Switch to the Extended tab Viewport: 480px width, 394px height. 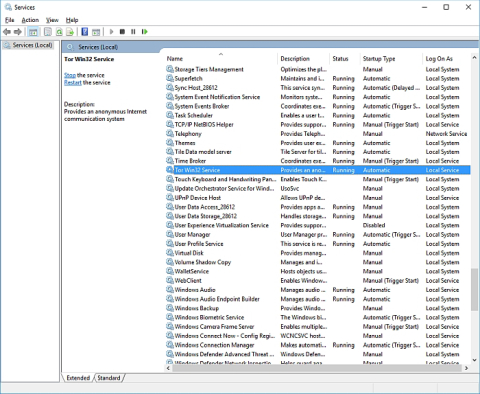[x=78, y=378]
